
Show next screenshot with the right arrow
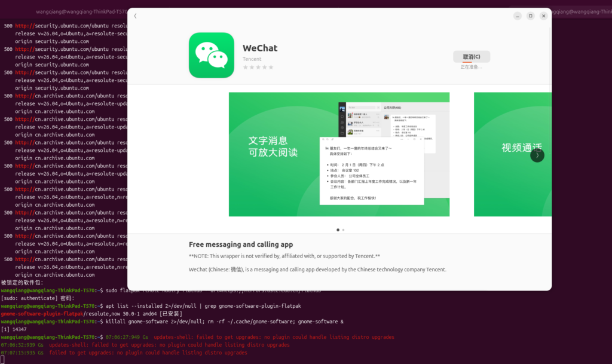coord(537,155)
